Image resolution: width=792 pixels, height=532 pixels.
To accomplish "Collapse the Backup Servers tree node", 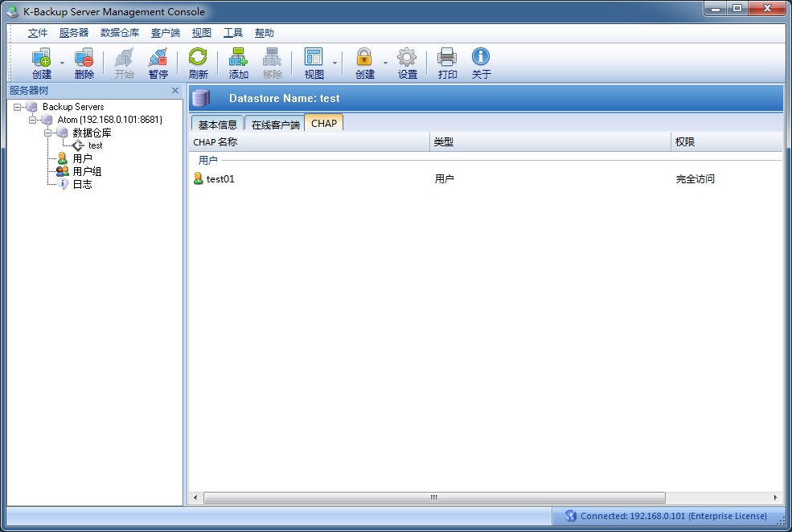I will tap(17, 107).
